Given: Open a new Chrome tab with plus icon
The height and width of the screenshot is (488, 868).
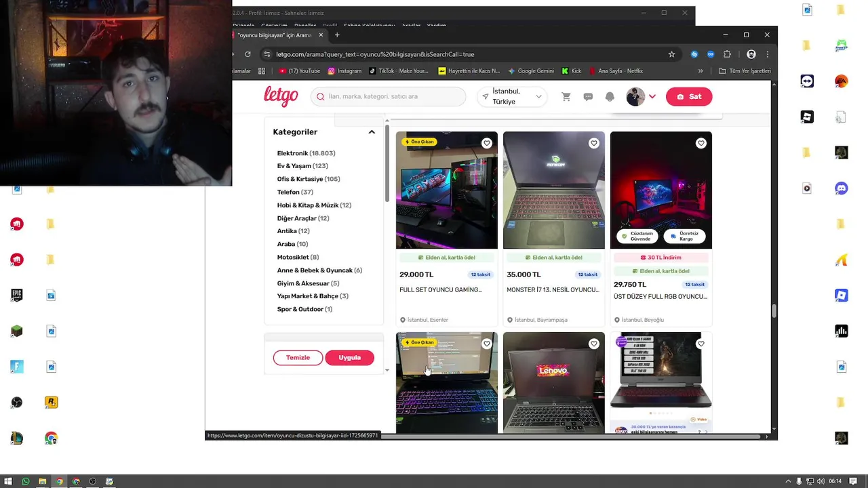Looking at the screenshot, I should 337,35.
